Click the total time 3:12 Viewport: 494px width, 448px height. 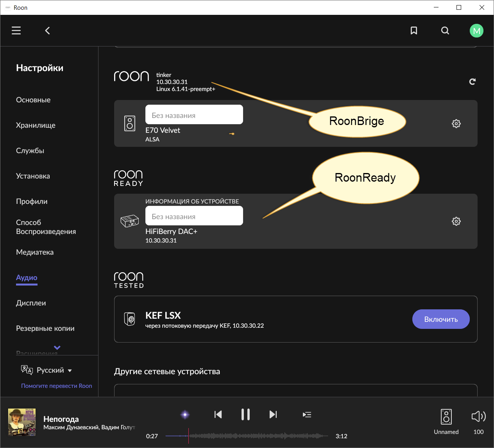coord(342,436)
